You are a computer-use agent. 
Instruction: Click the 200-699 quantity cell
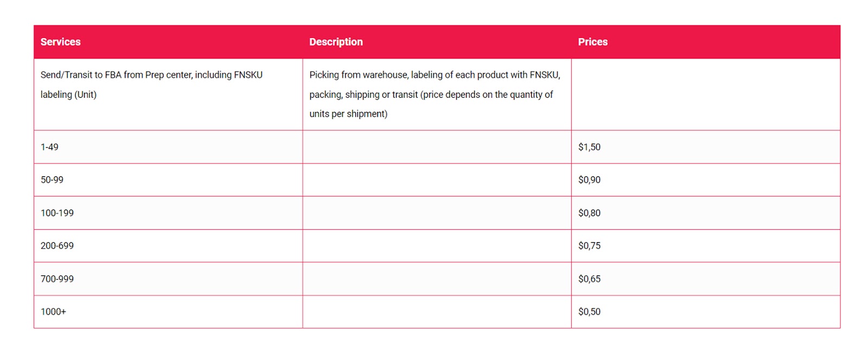pos(57,246)
